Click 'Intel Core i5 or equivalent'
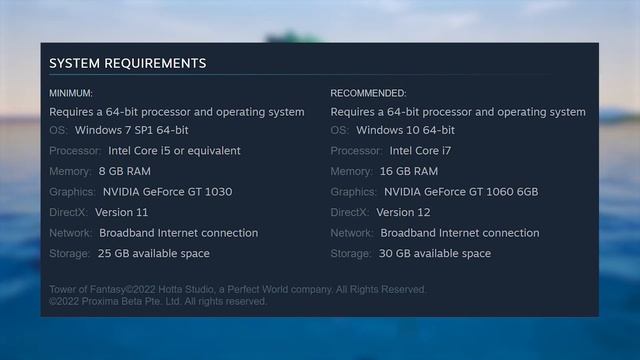The width and height of the screenshot is (640, 360). tap(174, 151)
